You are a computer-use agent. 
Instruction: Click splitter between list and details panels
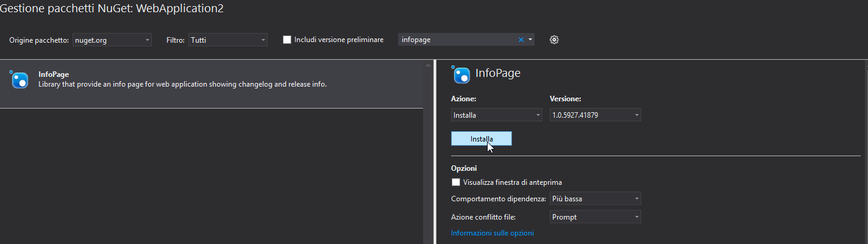click(x=435, y=151)
